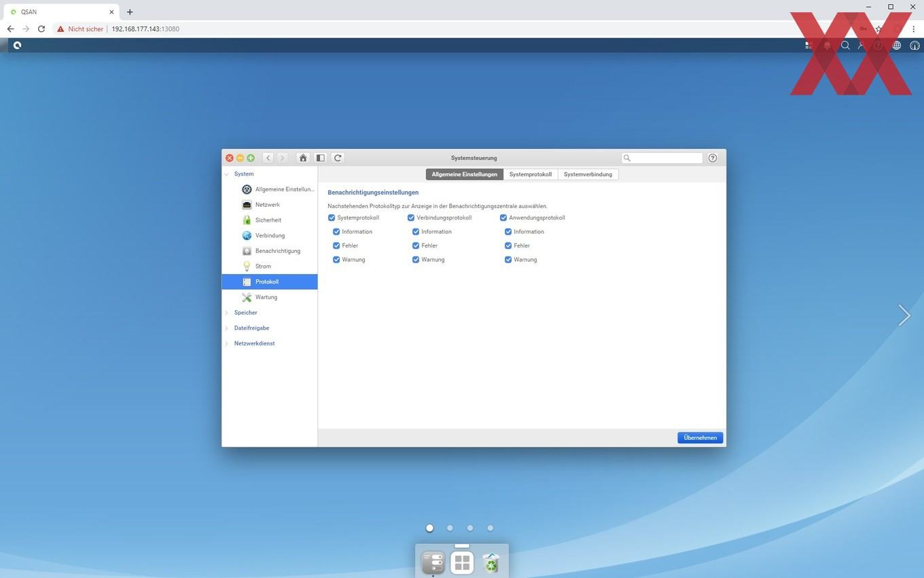Collapse the System tree section
924x578 pixels.
tap(227, 174)
